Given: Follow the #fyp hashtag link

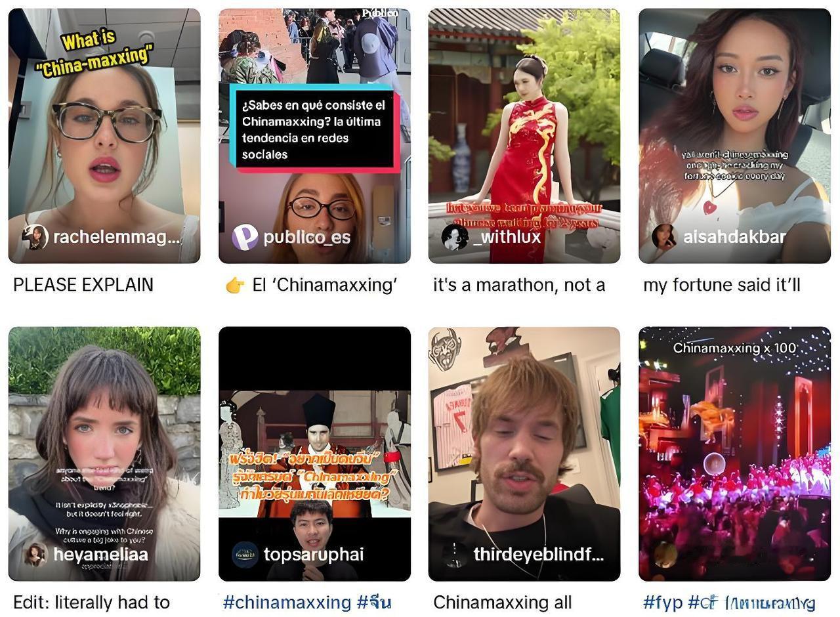Looking at the screenshot, I should (x=663, y=603).
